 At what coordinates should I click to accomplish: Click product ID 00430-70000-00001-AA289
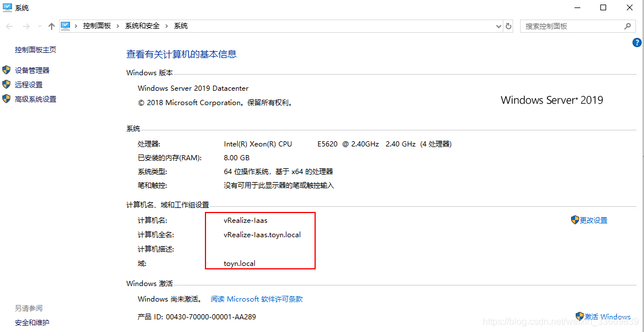211,317
